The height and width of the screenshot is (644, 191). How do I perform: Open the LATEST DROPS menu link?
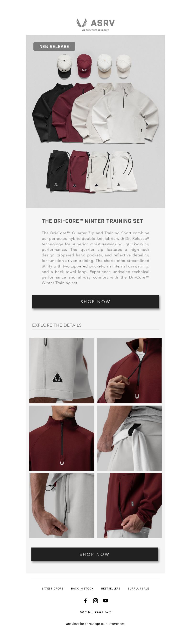pos(53,589)
